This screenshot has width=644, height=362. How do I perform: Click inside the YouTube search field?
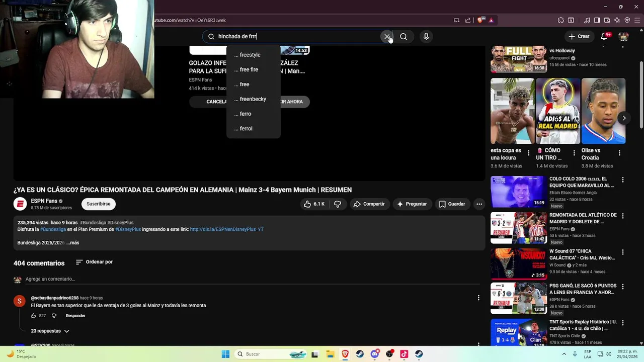click(x=298, y=36)
